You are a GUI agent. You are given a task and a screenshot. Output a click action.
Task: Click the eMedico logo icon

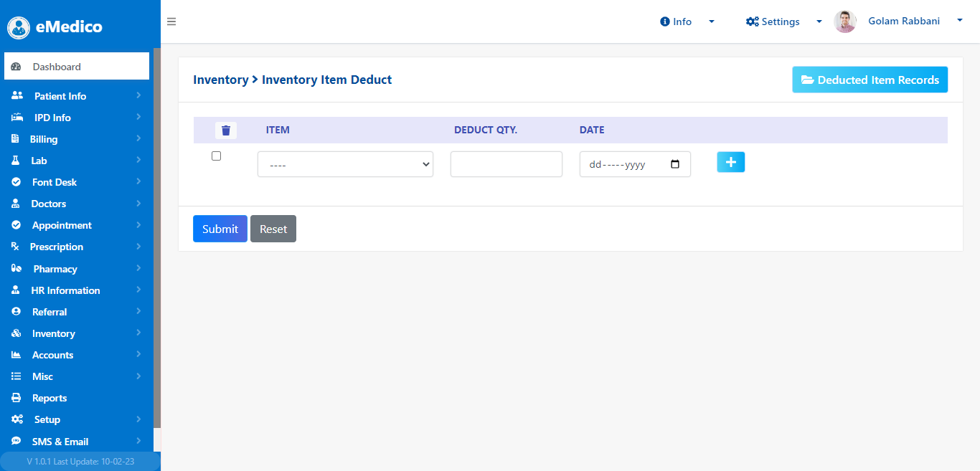coord(19,27)
